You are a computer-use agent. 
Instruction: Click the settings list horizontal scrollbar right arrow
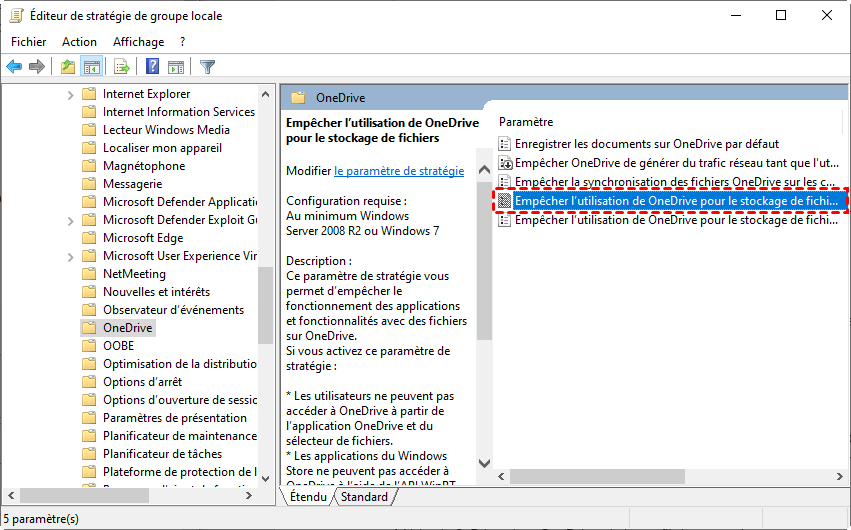pyautogui.click(x=840, y=476)
